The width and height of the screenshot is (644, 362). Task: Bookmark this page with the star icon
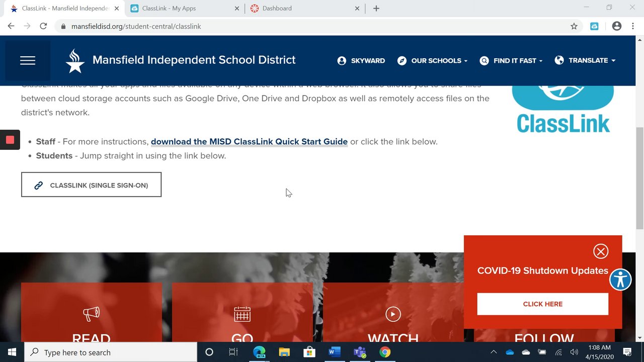574,26
